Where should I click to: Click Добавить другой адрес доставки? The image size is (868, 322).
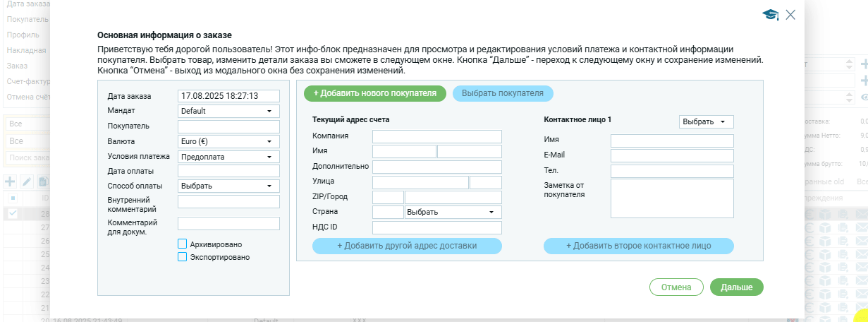407,246
